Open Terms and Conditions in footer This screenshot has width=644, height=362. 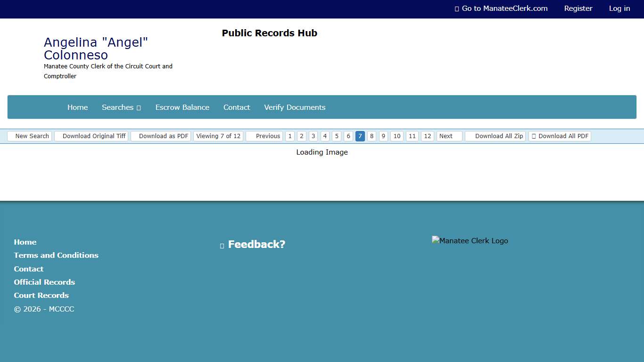tap(56, 255)
